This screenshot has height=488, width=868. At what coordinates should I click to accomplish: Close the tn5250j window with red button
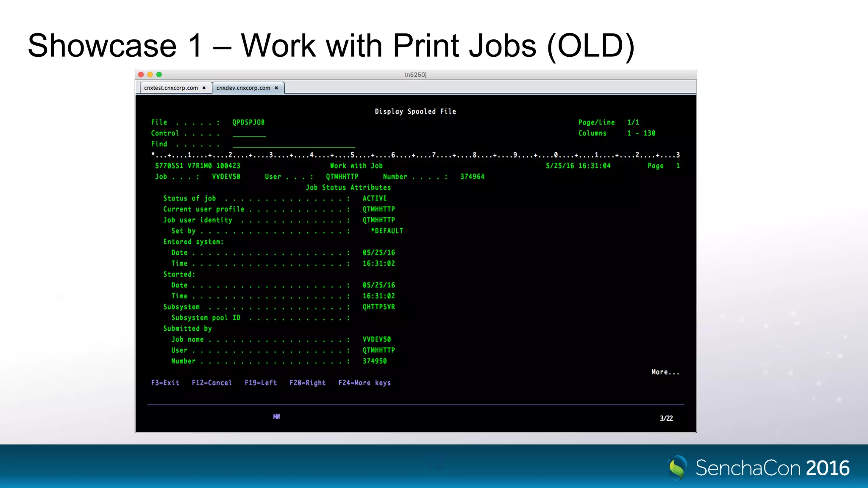coord(141,75)
